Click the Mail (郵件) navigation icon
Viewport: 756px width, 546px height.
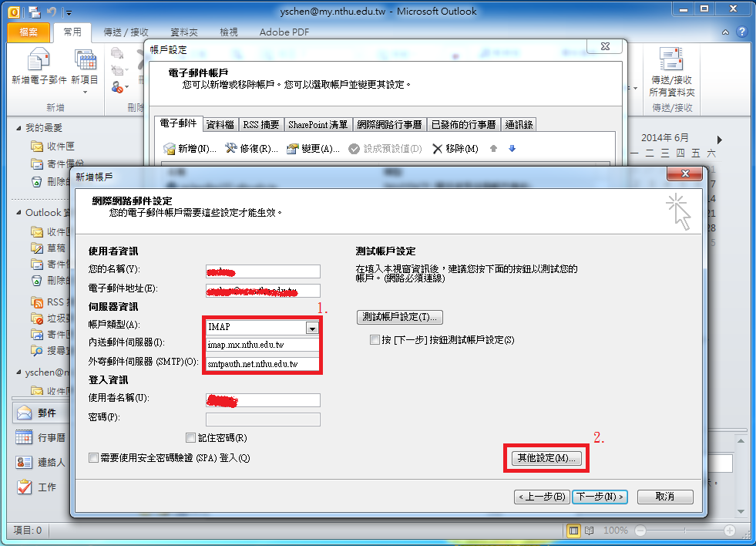pos(25,413)
